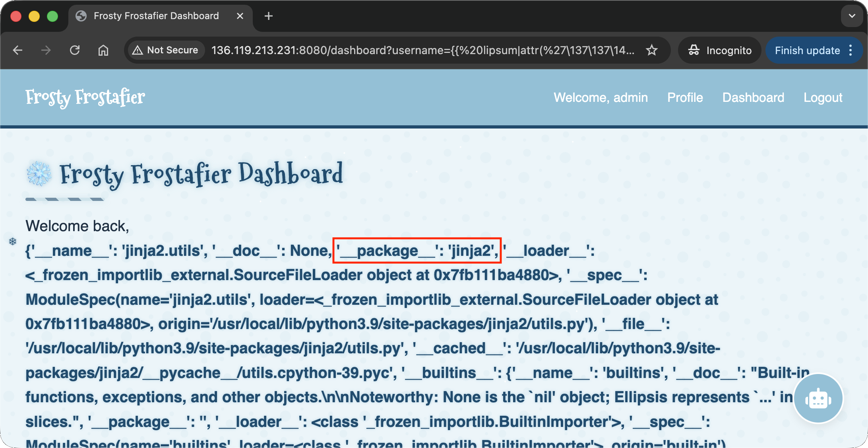
Task: Click the Frosty Frostafier logo text
Action: (x=85, y=97)
